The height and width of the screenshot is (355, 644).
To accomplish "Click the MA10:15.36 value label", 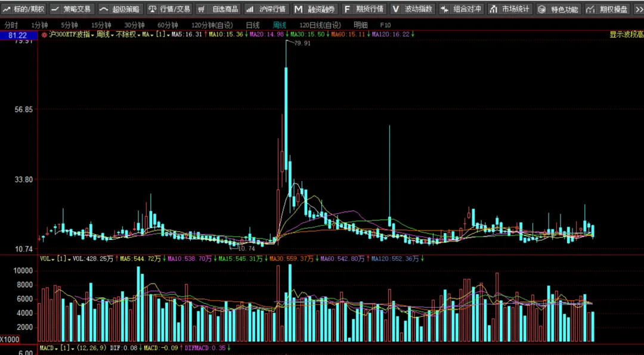I will point(226,35).
